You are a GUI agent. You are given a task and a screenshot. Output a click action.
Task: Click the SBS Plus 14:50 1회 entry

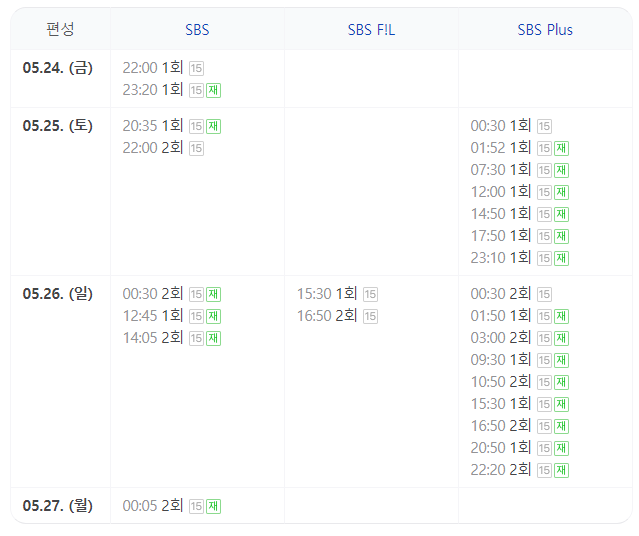click(x=501, y=214)
